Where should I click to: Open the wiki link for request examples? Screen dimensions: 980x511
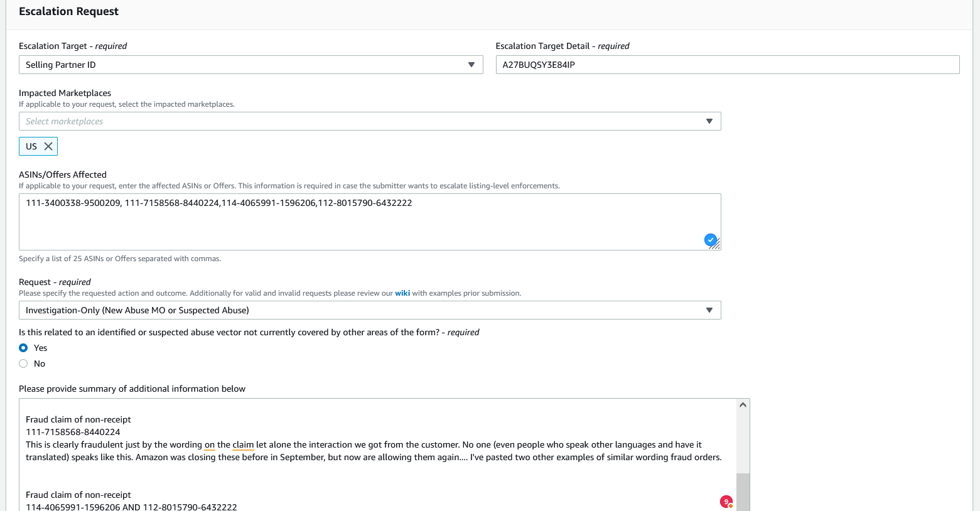(x=402, y=293)
